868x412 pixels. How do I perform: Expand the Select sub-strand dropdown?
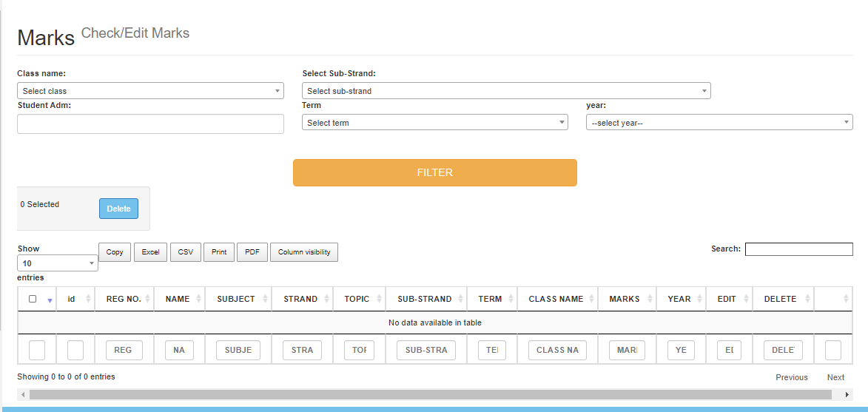[x=506, y=91]
